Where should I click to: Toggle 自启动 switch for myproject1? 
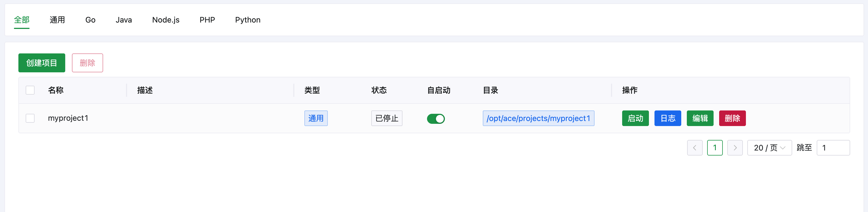(436, 119)
